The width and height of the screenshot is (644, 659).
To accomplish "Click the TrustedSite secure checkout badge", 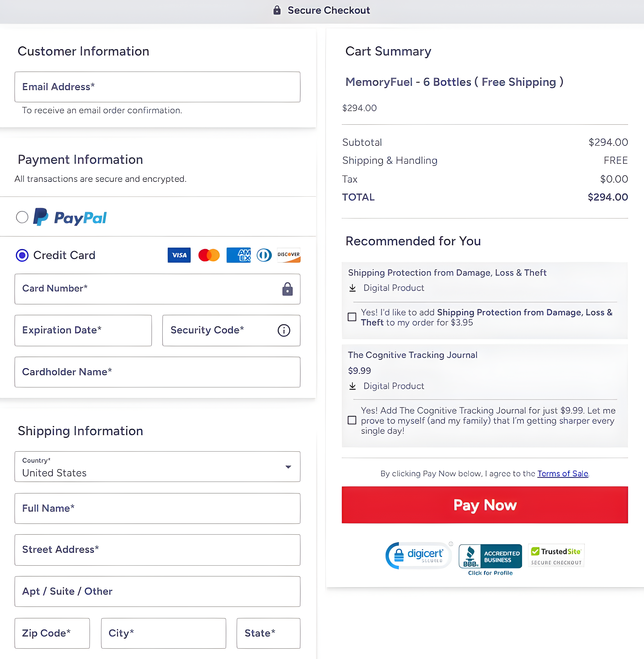I will coord(556,555).
